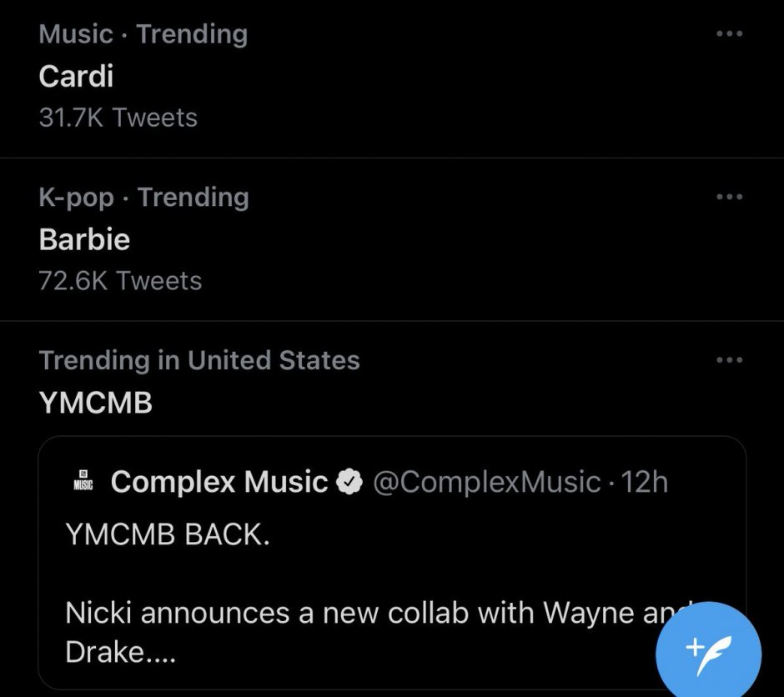Viewport: 784px width, 697px height.
Task: Open more options for Cardi trend
Action: point(730,33)
